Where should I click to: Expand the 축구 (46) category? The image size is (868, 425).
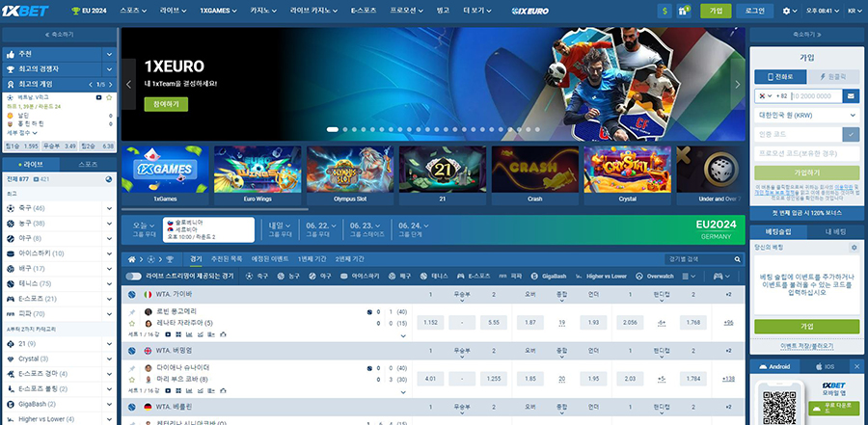[x=109, y=208]
